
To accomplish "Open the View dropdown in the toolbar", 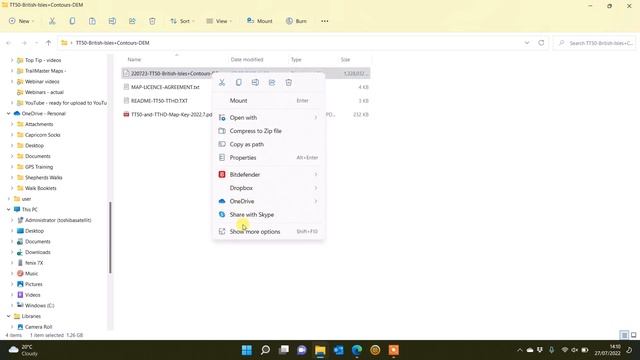I will pyautogui.click(x=219, y=21).
